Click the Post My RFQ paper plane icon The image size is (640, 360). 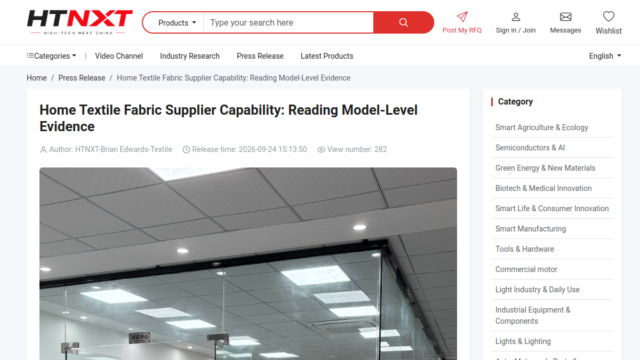tap(462, 17)
